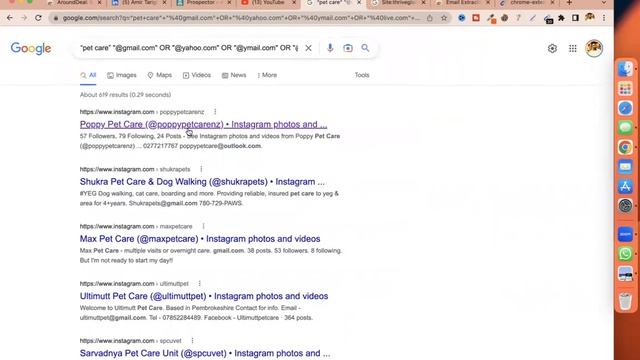Open more options for maxpetcare result
The image size is (640, 360).
tap(203, 226)
